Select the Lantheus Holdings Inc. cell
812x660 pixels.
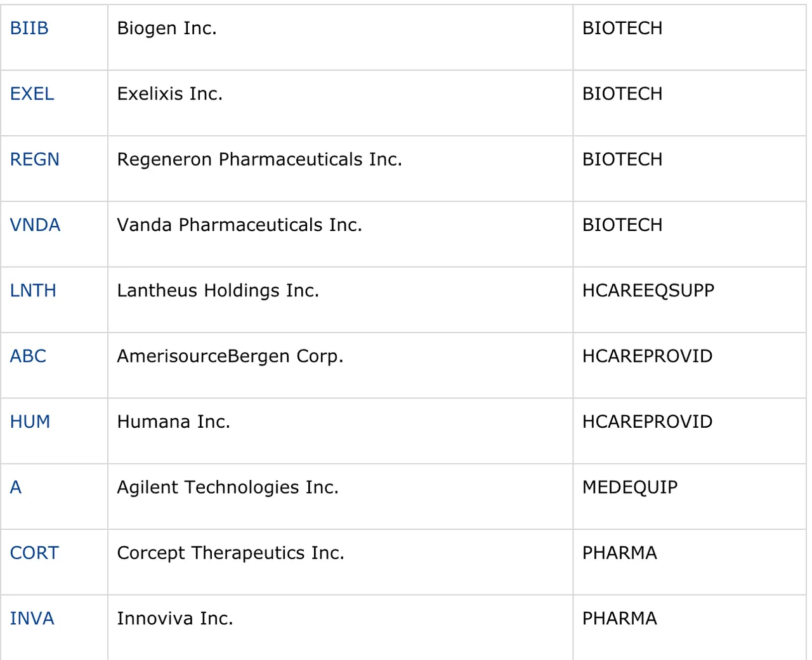click(340, 300)
